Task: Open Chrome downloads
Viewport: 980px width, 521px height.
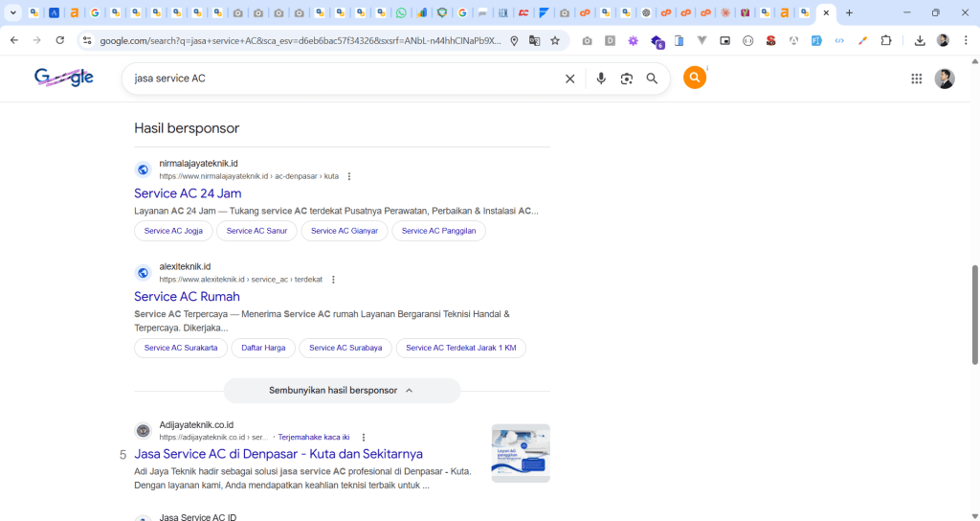Action: (920, 41)
